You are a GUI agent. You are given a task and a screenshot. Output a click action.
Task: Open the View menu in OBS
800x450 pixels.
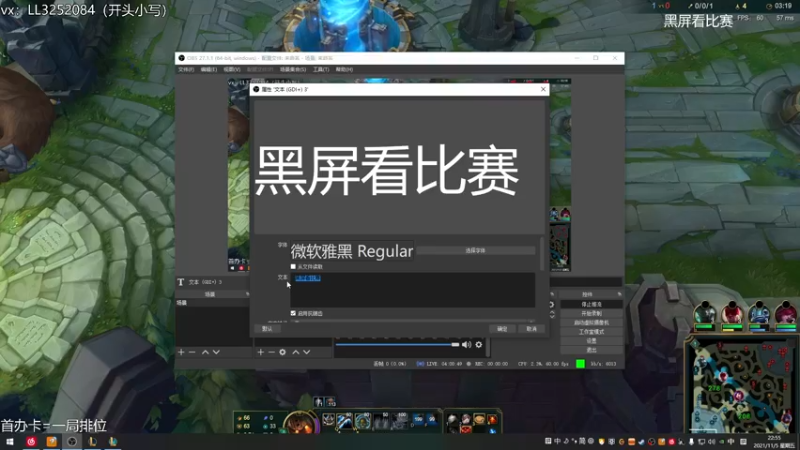[232, 69]
